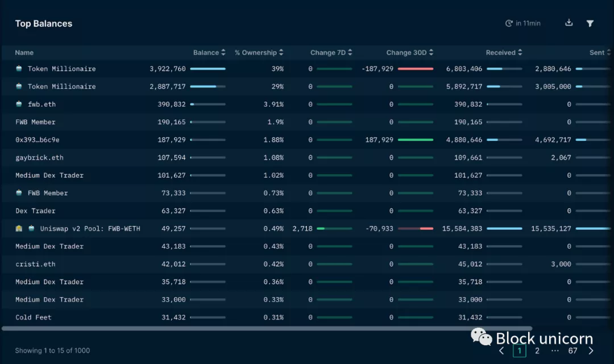Viewport: 614px width, 364px height.
Task: Click the Top Balances heading
Action: click(x=43, y=23)
